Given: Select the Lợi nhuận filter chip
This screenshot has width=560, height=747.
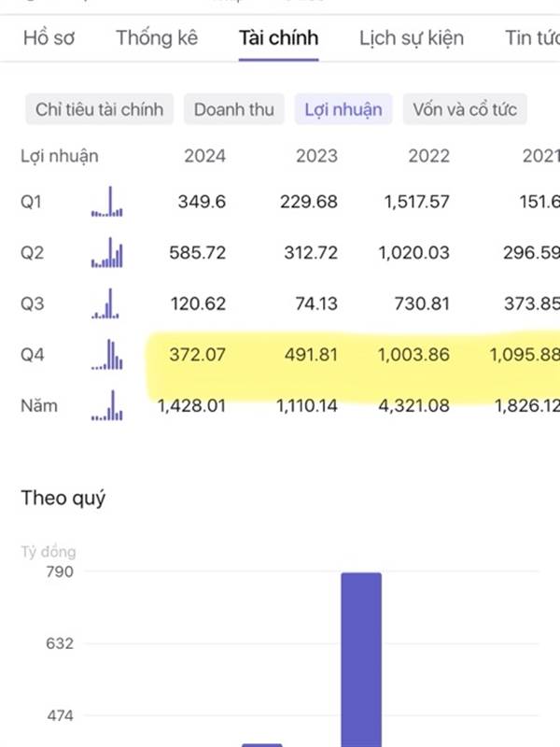Looking at the screenshot, I should click(x=343, y=109).
